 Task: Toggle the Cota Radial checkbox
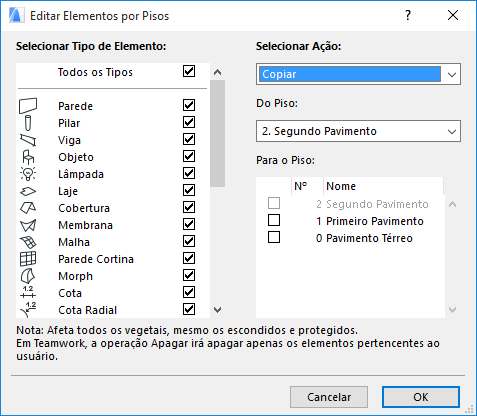click(189, 309)
